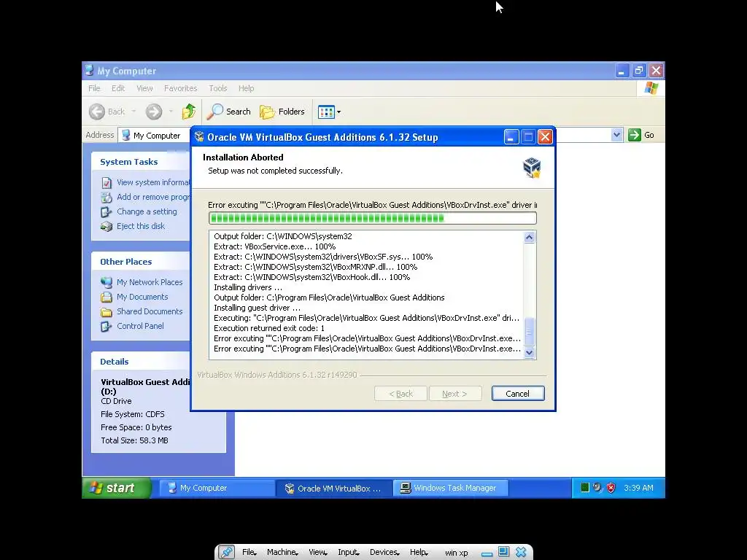Click the Windows Start button

117,488
